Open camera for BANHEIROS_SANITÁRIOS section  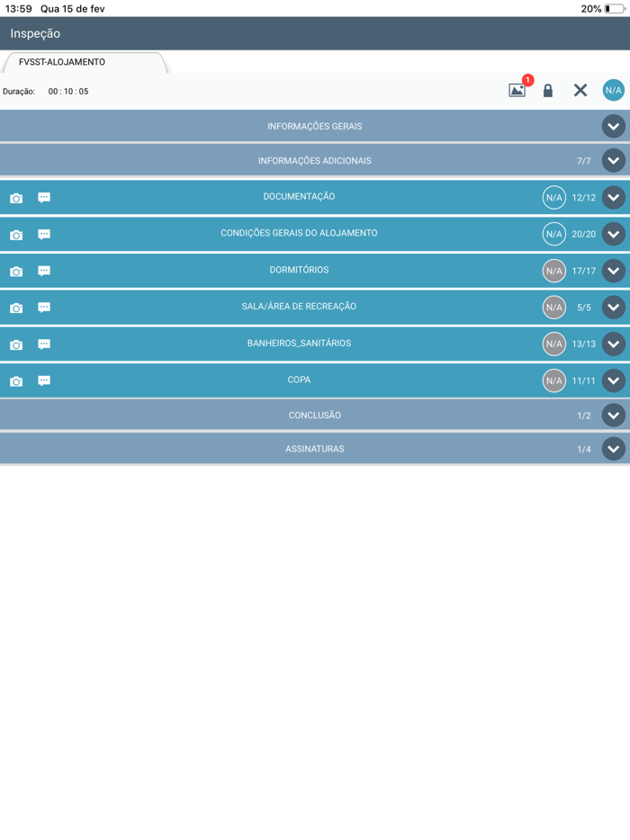[16, 344]
